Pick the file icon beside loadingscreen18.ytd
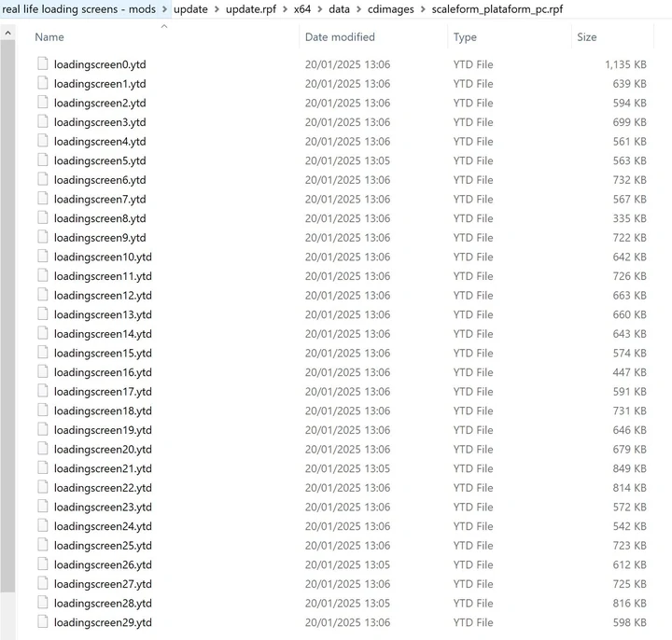 pyautogui.click(x=42, y=410)
